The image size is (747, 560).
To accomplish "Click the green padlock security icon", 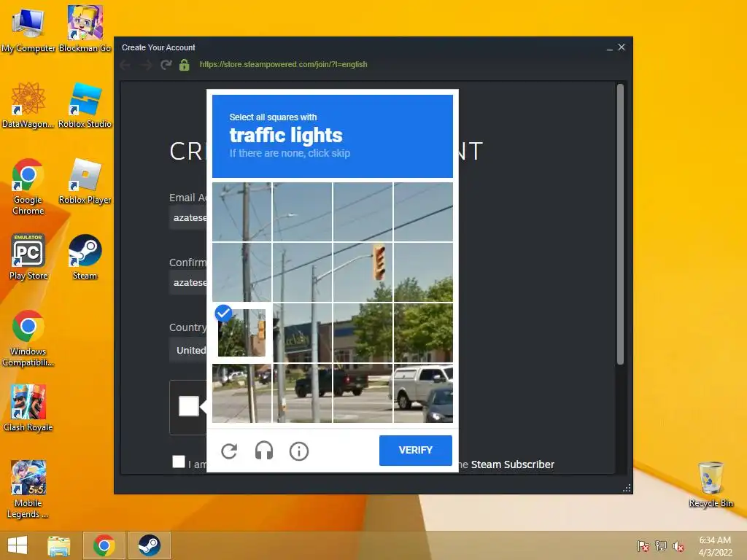I will pyautogui.click(x=185, y=64).
